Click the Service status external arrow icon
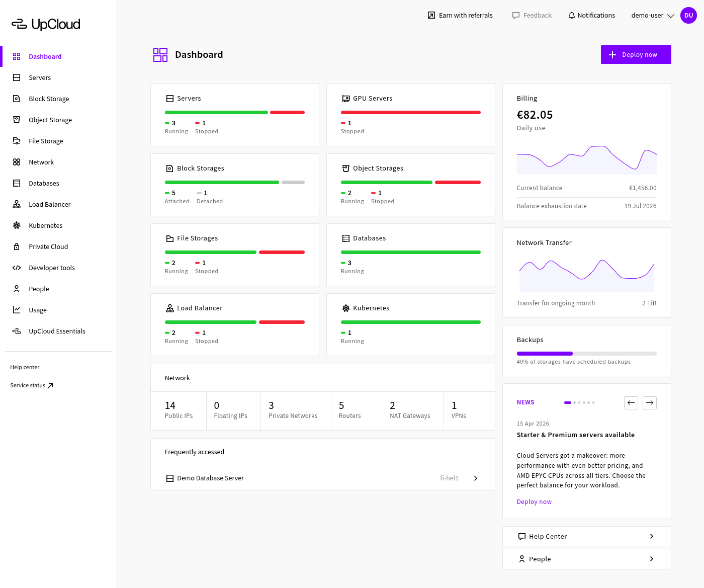The image size is (704, 588). click(x=50, y=386)
